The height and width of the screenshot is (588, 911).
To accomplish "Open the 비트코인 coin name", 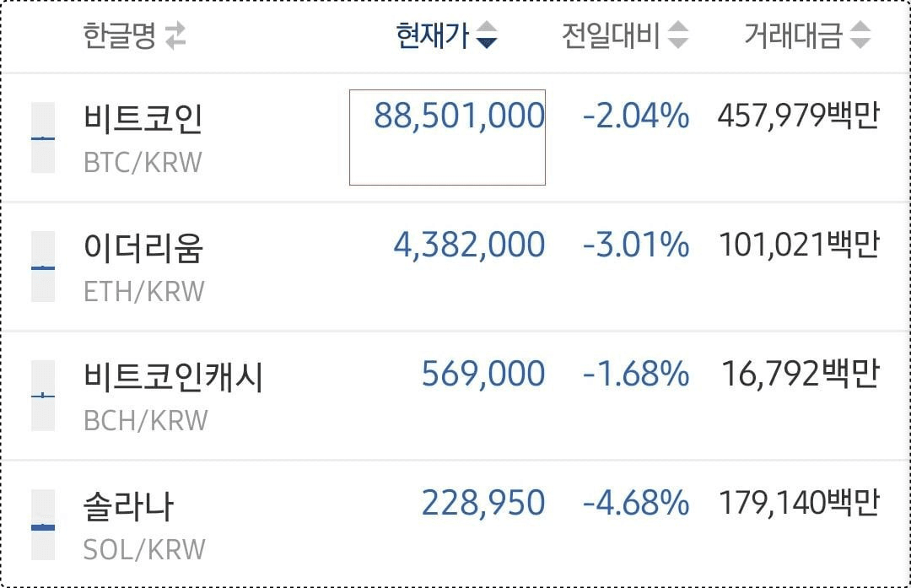I will (143, 119).
